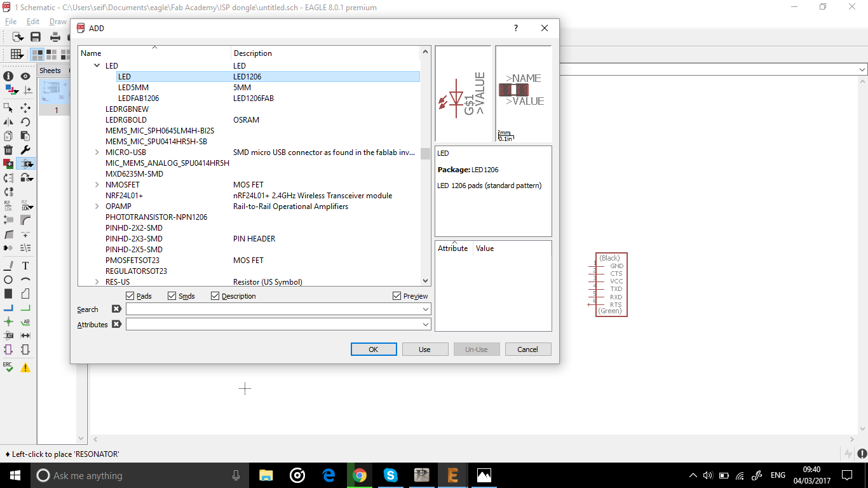Expand the OPAMP tree node

click(97, 206)
